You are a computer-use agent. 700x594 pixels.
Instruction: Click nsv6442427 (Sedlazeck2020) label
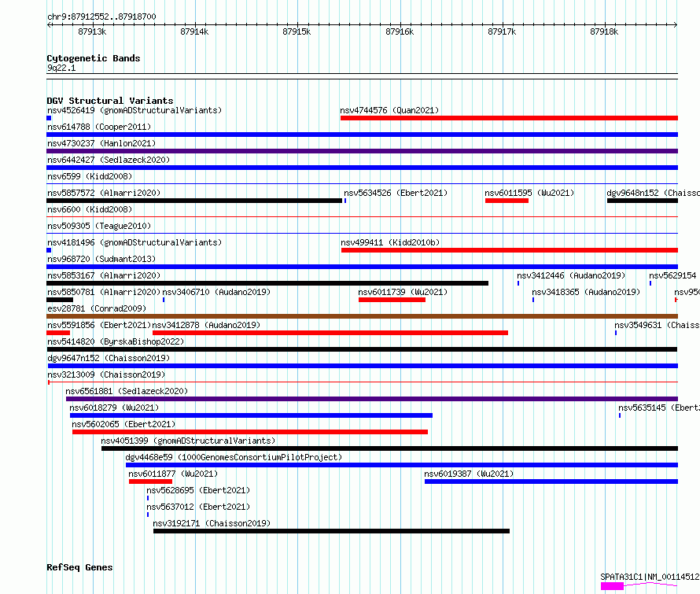109,160
